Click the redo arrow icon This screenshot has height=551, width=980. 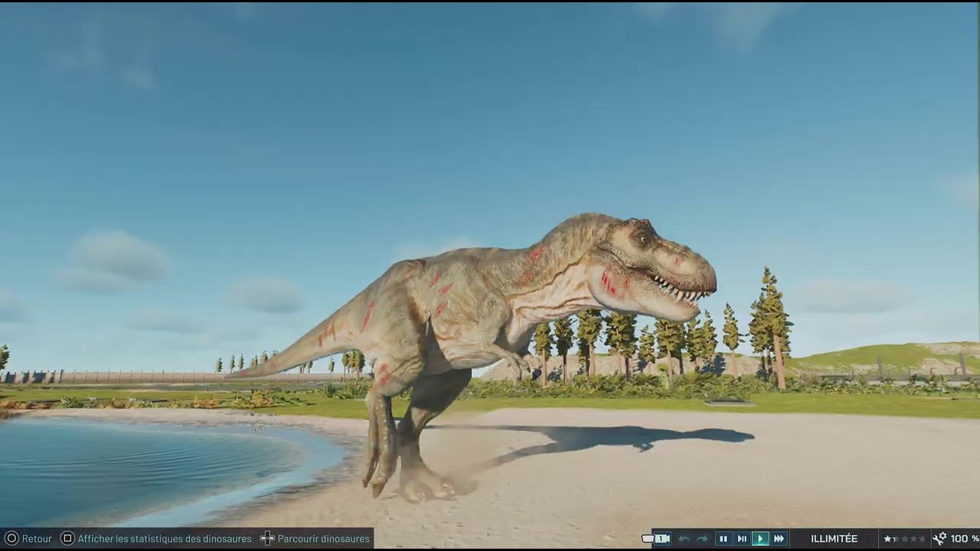pyautogui.click(x=702, y=539)
